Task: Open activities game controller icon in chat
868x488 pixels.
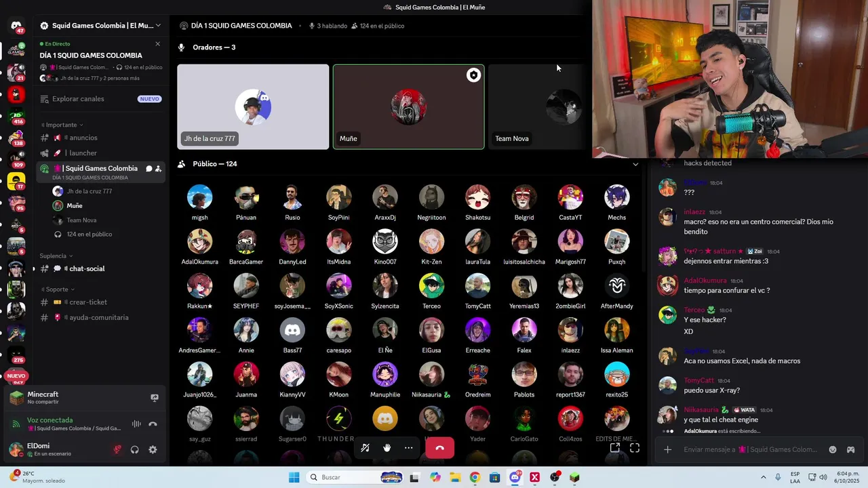Action: [850, 449]
